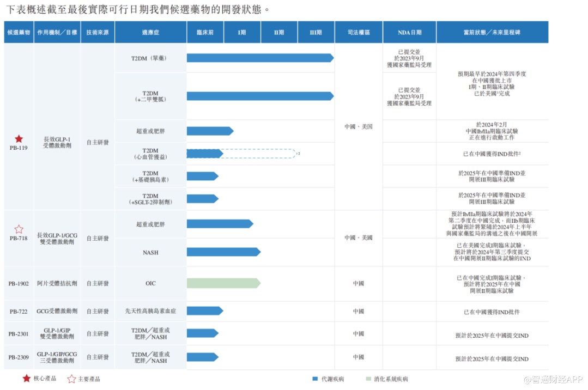Click the green OIC progress bar

point(223,283)
